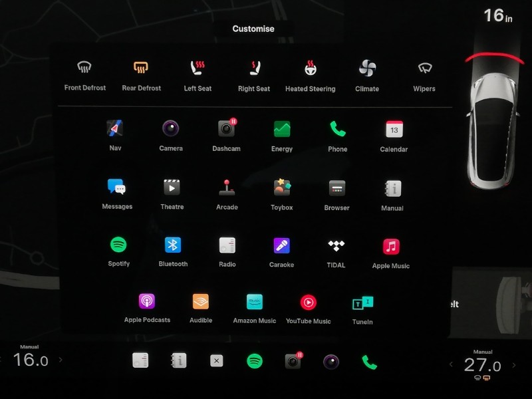The width and height of the screenshot is (532, 399).
Task: Toggle Front Defrost
Action: click(84, 68)
